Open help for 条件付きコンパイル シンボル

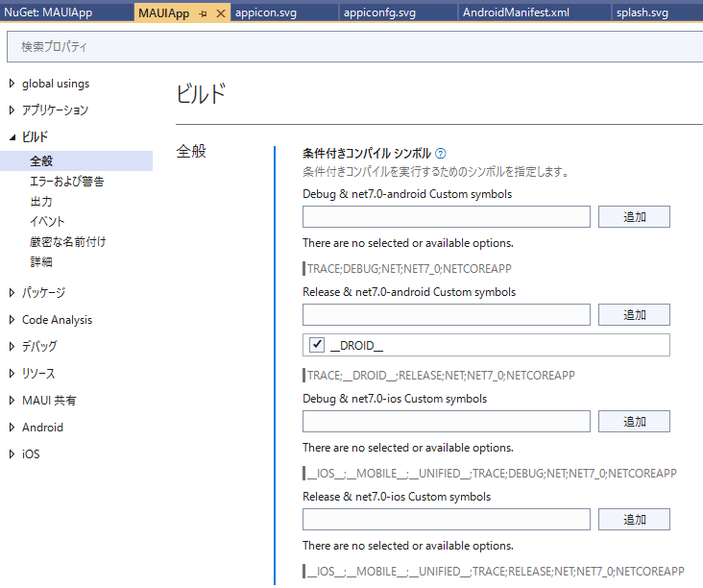441,154
